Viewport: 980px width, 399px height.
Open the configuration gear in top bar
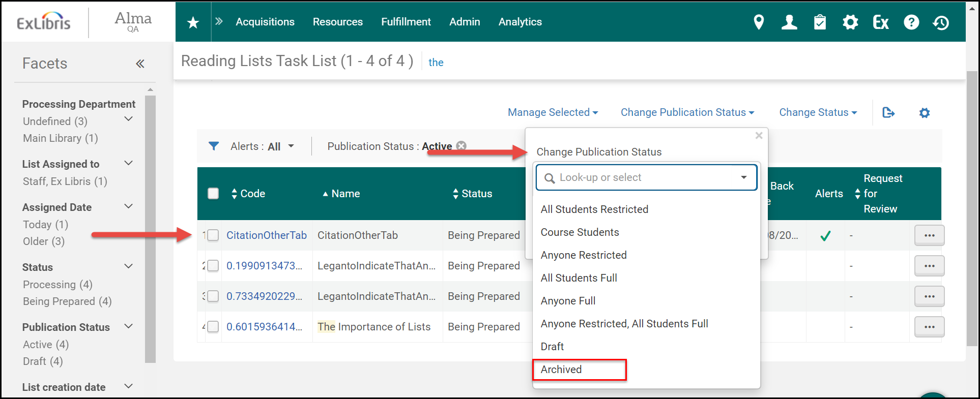pyautogui.click(x=850, y=22)
